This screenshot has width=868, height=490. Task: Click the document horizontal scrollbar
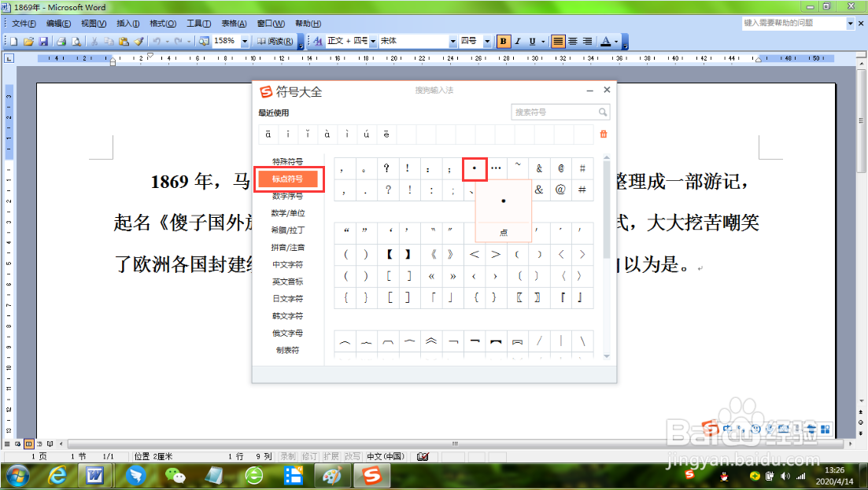point(455,444)
